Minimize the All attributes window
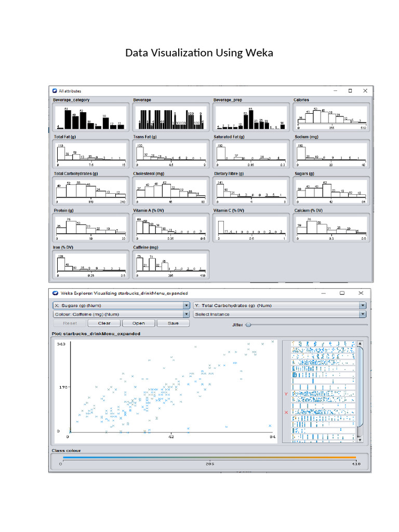 pos(335,90)
